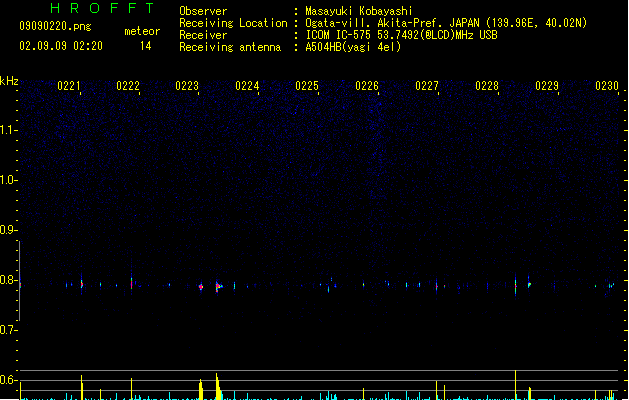Click the 1.1 kHz axis label
The width and height of the screenshot is (629, 400).
click(x=8, y=130)
